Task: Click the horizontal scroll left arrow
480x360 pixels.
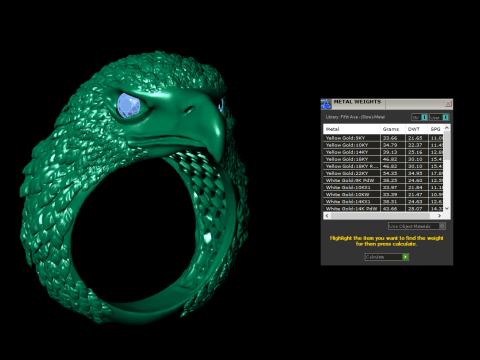Action: [x=327, y=216]
